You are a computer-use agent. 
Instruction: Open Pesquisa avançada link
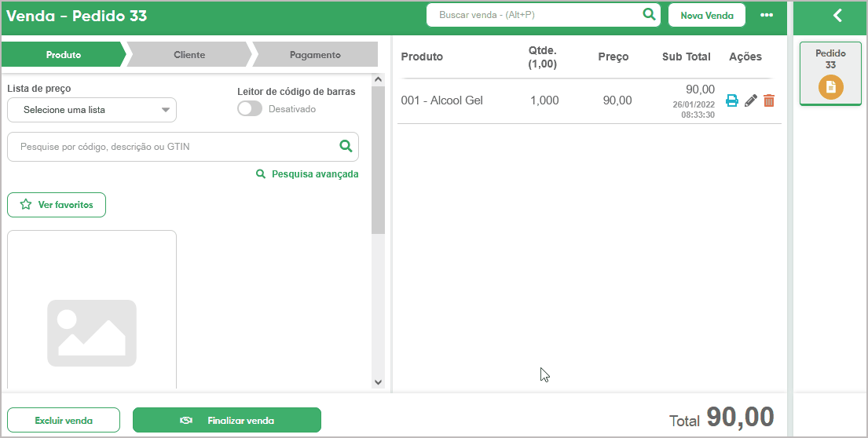coord(307,174)
